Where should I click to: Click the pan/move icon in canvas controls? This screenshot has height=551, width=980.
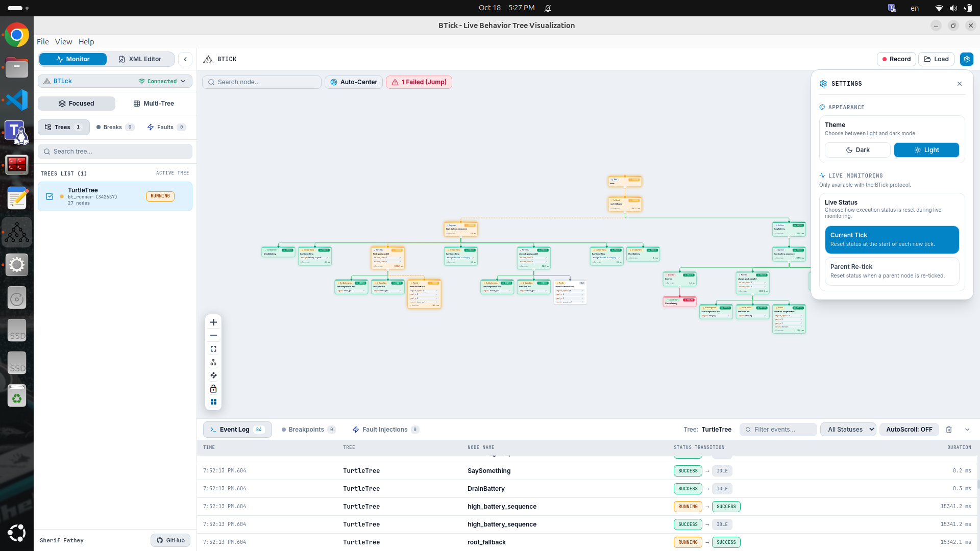[x=213, y=375]
